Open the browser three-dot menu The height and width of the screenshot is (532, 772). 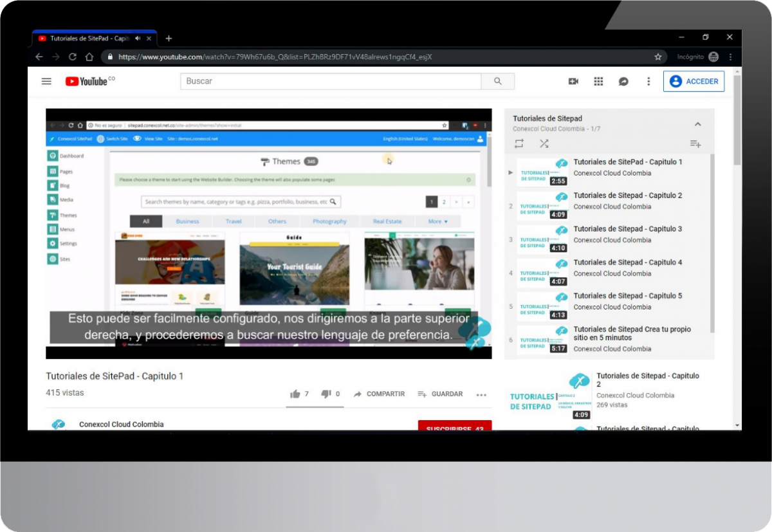[730, 57]
